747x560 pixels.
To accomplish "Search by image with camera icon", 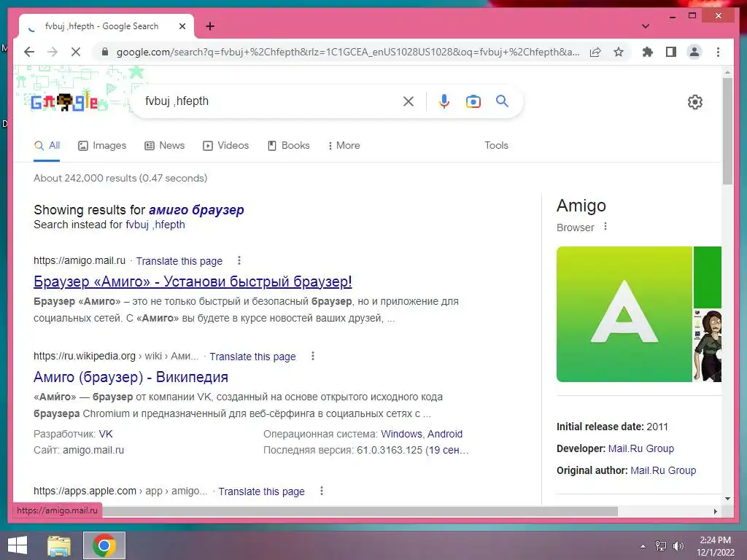I will (x=473, y=101).
